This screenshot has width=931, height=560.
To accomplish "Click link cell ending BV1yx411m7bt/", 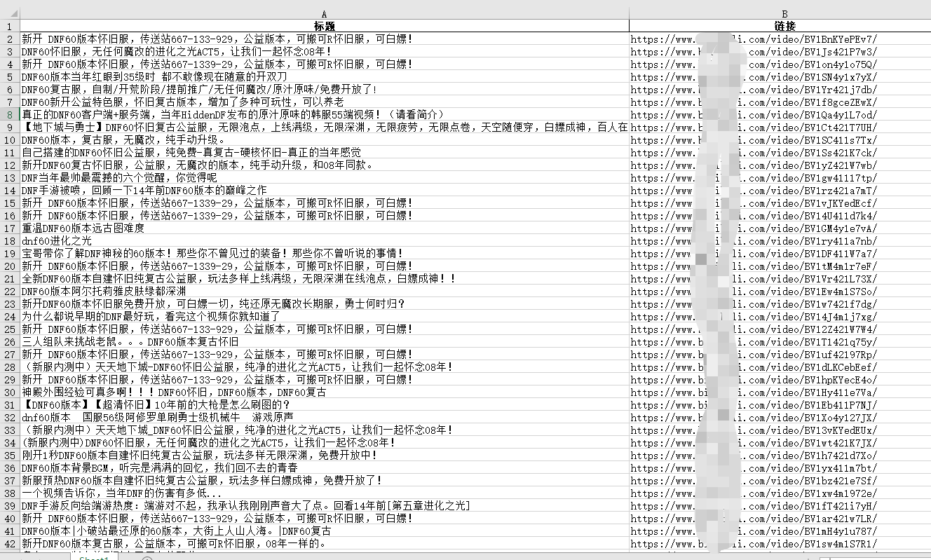I will [780, 467].
